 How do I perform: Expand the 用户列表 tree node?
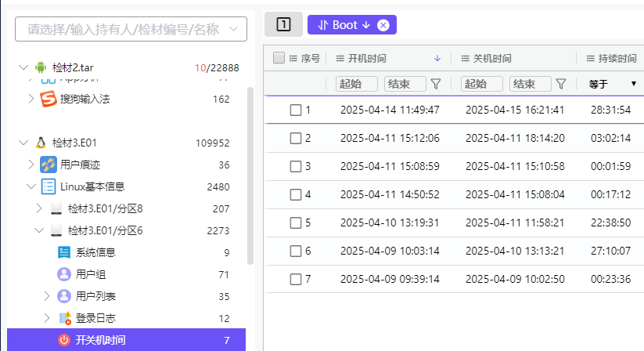point(47,296)
